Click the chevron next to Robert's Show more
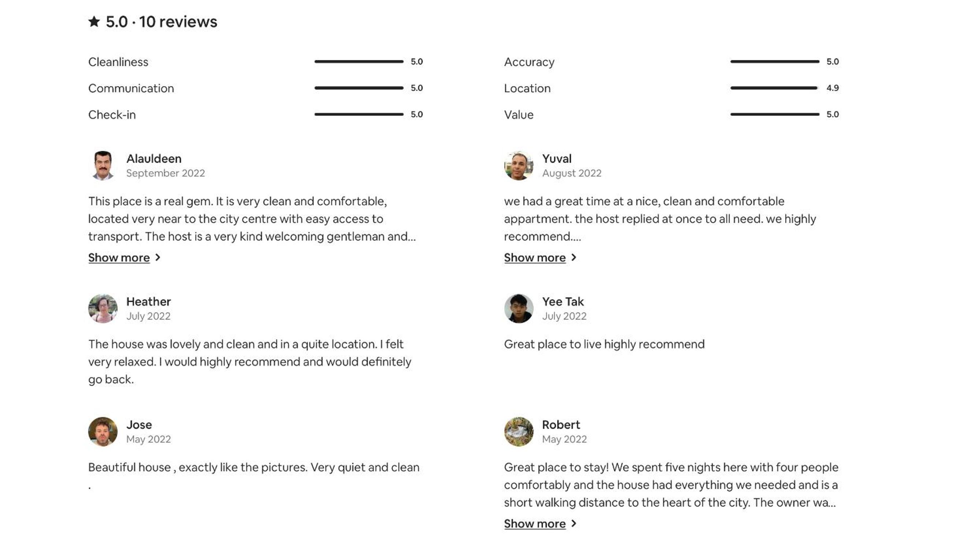Image resolution: width=980 pixels, height=553 pixels. click(x=574, y=524)
